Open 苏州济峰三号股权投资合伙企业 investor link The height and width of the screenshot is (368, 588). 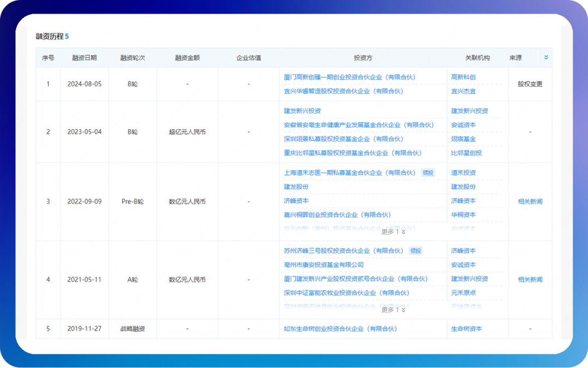[344, 251]
